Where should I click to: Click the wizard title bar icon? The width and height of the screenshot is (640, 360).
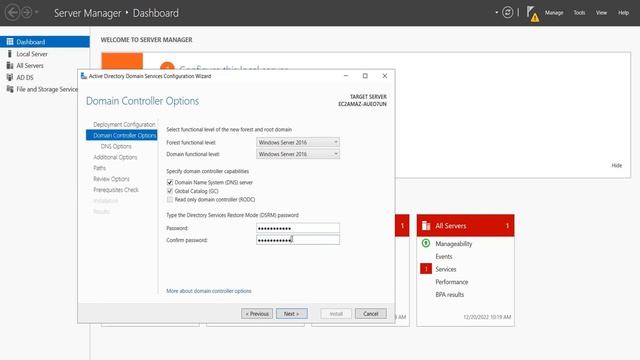[84, 76]
